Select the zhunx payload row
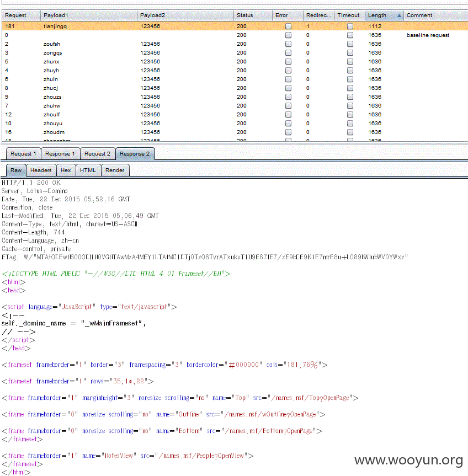 tap(235, 62)
